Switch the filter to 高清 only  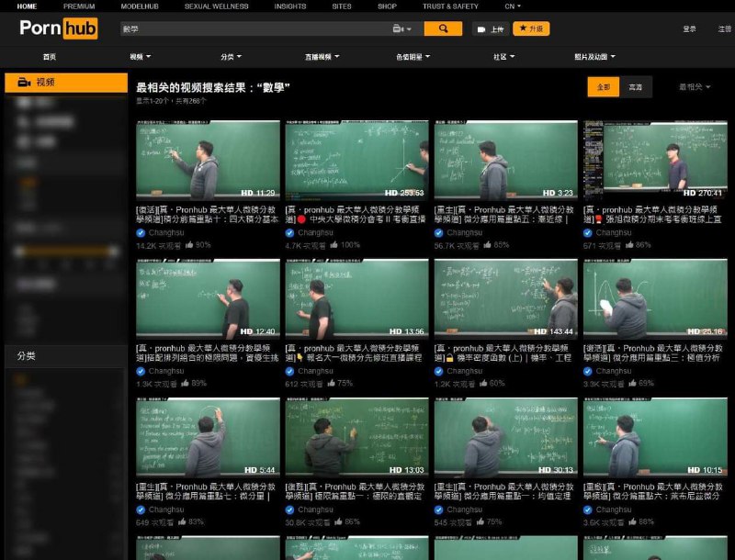[636, 87]
